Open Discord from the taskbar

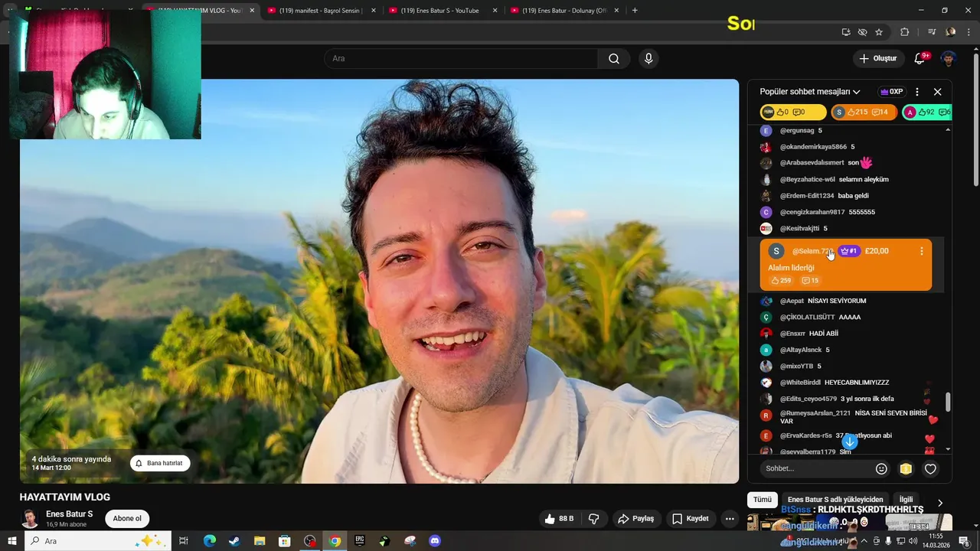435,541
